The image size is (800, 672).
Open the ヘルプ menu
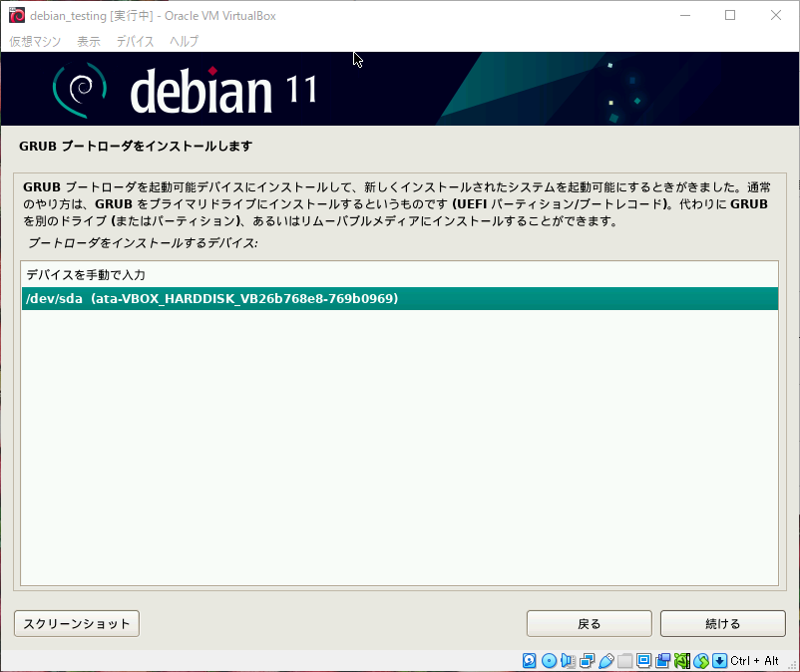(185, 41)
